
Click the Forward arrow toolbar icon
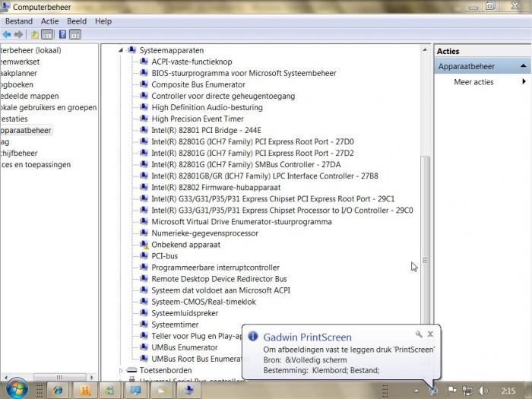coord(19,34)
